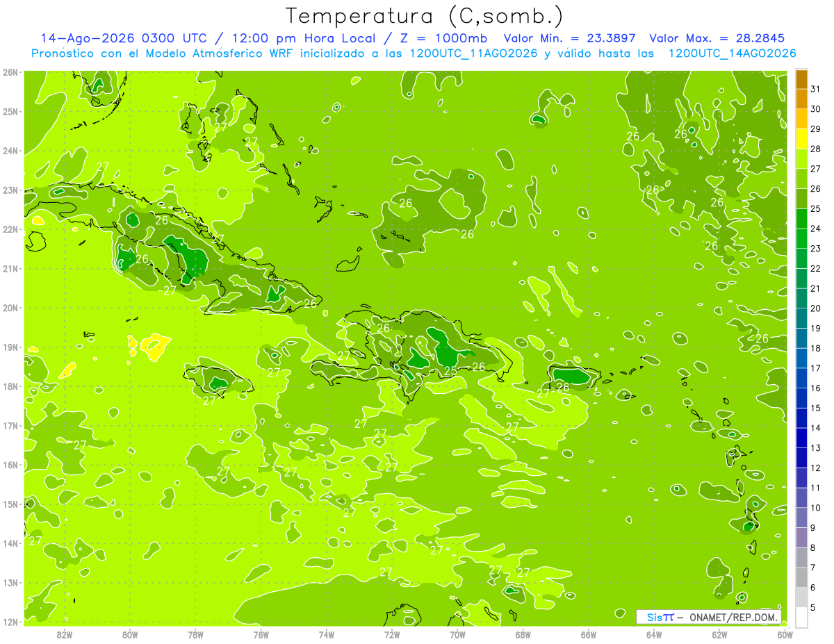Viewport: 834px width, 644px height.
Task: Click the '26N' latitude axis label
Action: (x=10, y=72)
